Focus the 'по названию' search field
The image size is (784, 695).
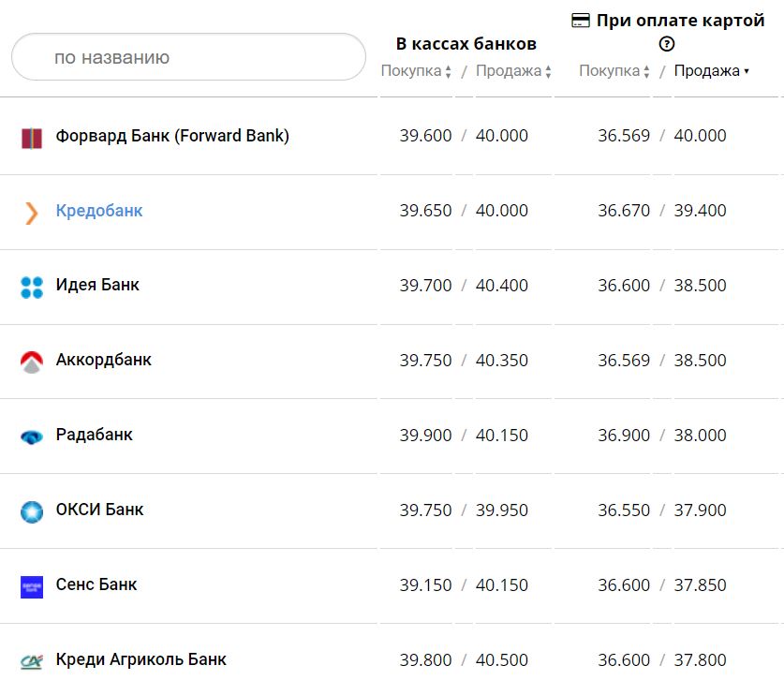(188, 57)
